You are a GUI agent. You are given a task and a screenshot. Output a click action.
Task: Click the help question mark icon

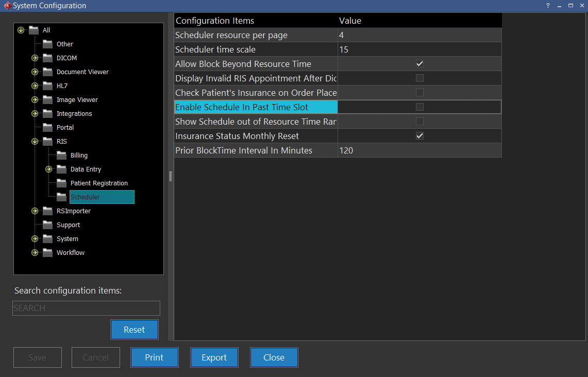pyautogui.click(x=548, y=6)
